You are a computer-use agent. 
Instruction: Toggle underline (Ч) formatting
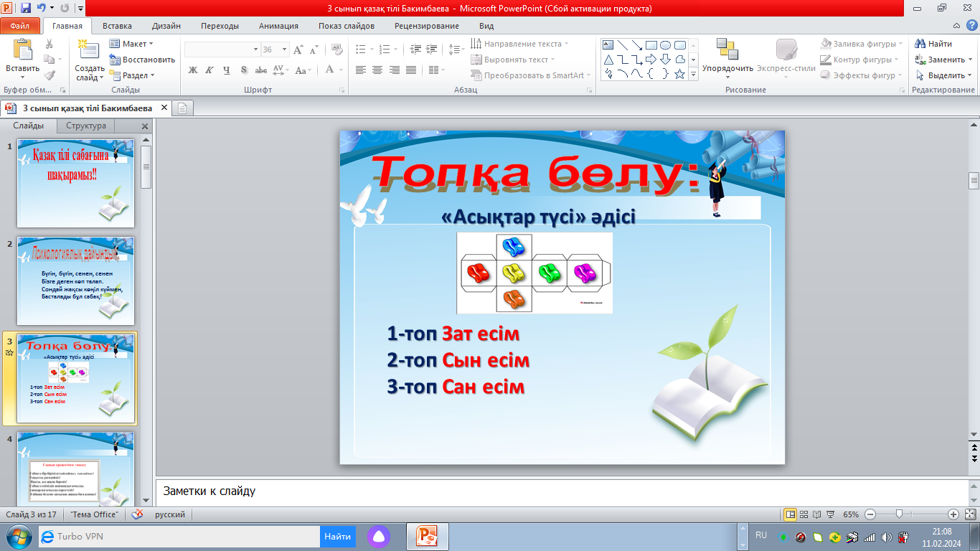227,70
